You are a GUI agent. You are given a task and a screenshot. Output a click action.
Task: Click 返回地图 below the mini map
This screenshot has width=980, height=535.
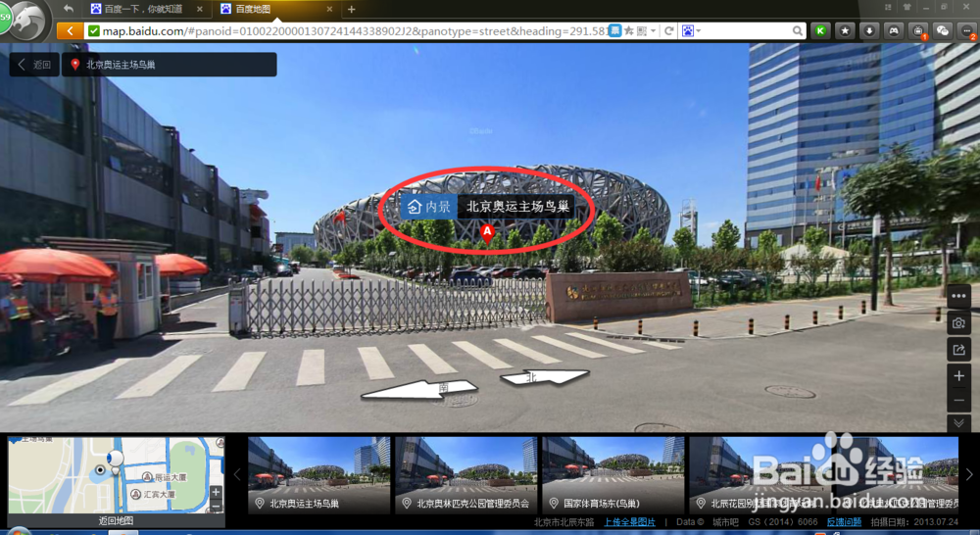click(x=116, y=520)
